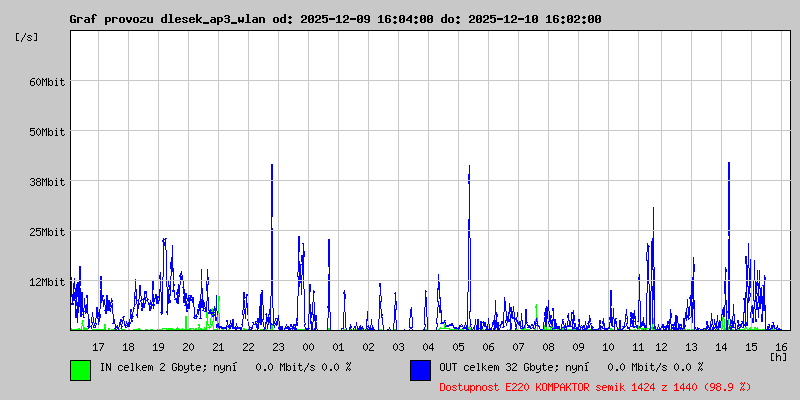Click the blue OUT legend swatch
The width and height of the screenshot is (800, 400).
point(420,370)
